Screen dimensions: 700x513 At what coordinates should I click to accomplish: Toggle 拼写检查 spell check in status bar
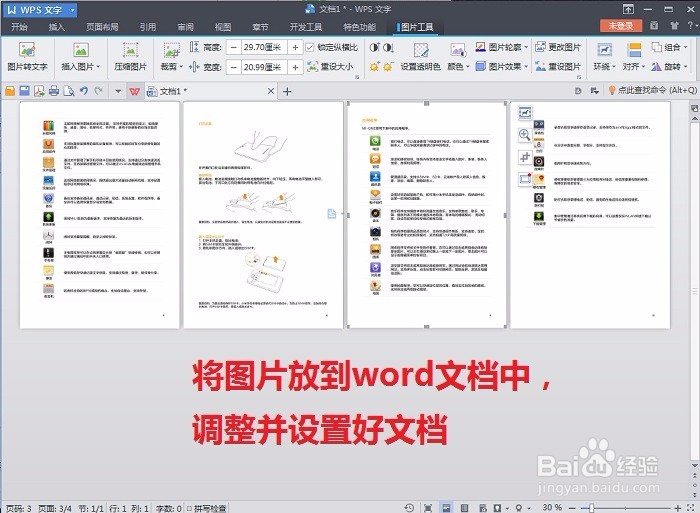[x=206, y=509]
